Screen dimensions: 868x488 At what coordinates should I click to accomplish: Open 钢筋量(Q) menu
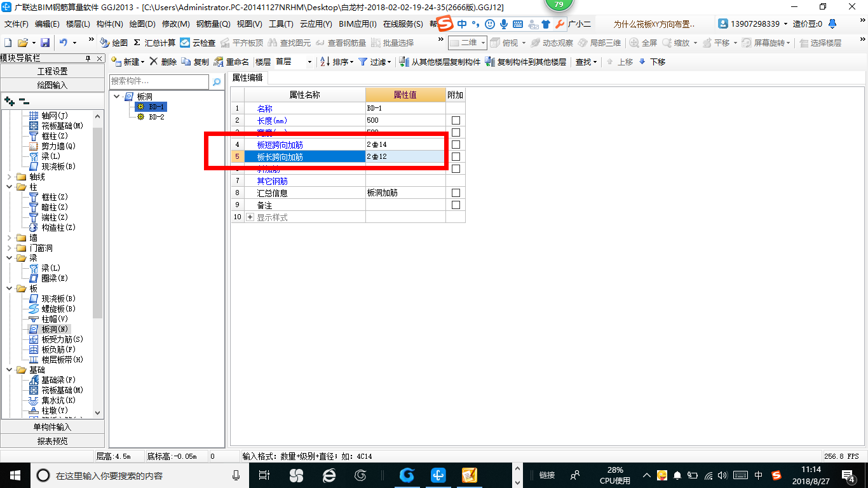pos(213,24)
